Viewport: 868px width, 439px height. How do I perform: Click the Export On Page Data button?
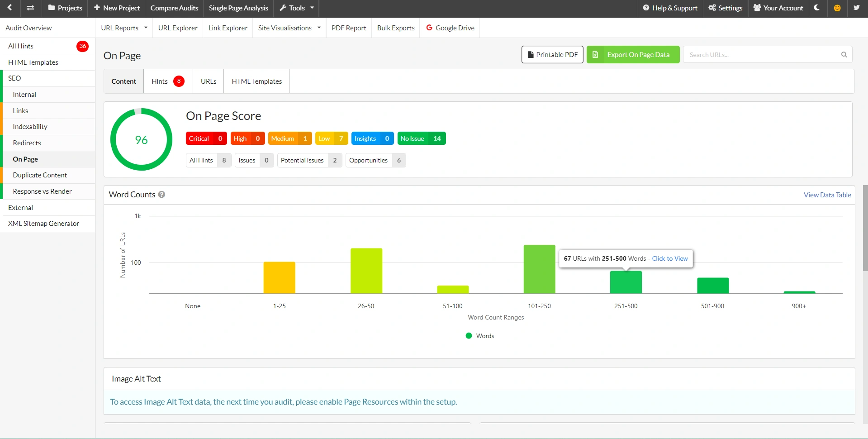(x=633, y=54)
